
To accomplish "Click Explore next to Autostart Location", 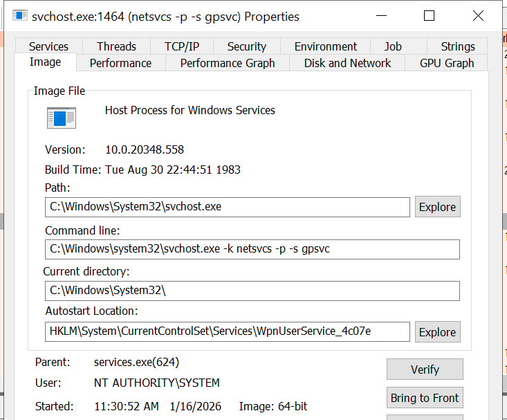I will [437, 332].
